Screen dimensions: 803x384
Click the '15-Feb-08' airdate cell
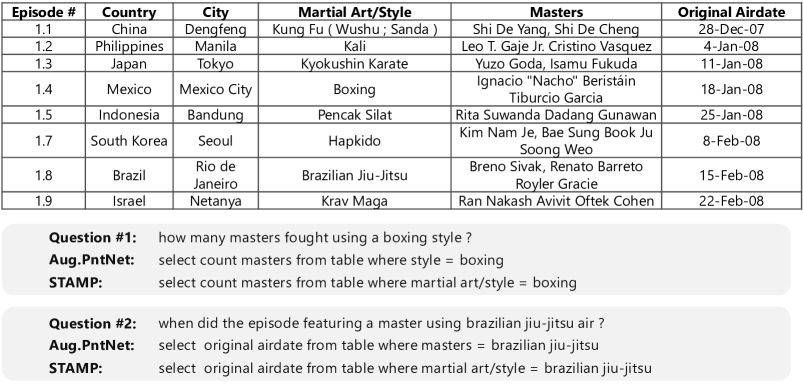click(x=731, y=175)
